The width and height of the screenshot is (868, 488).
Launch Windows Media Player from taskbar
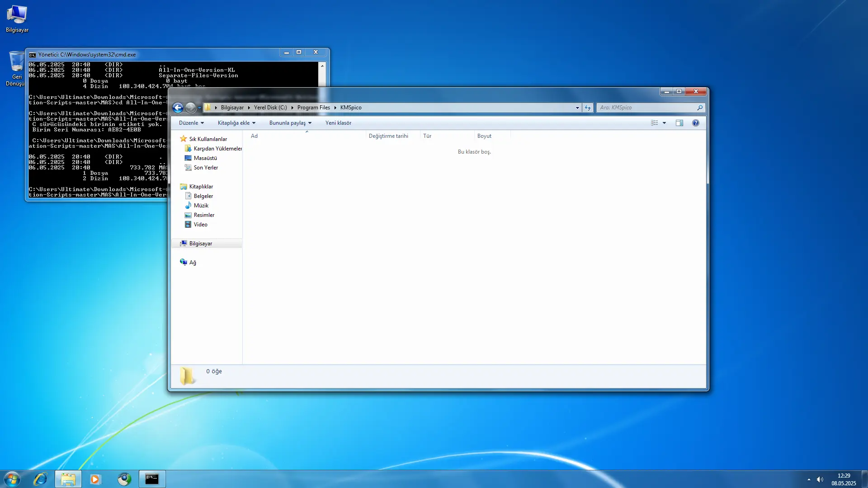95,479
